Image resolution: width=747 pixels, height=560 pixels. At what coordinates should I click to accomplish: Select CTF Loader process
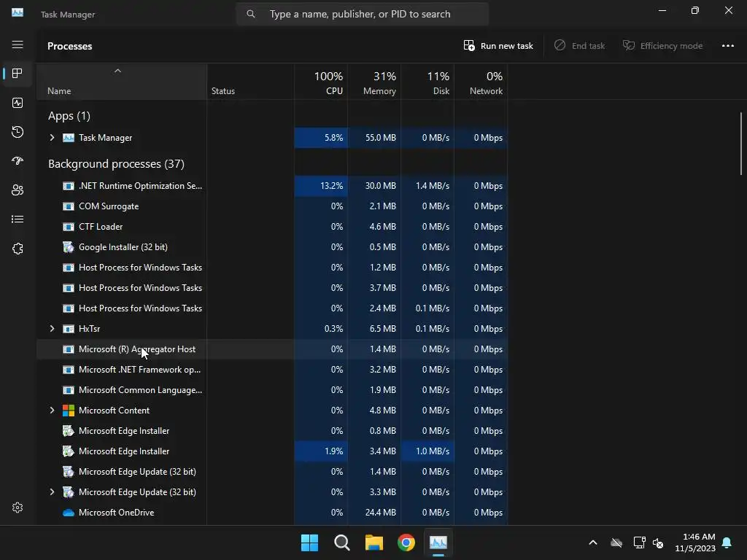point(272,227)
